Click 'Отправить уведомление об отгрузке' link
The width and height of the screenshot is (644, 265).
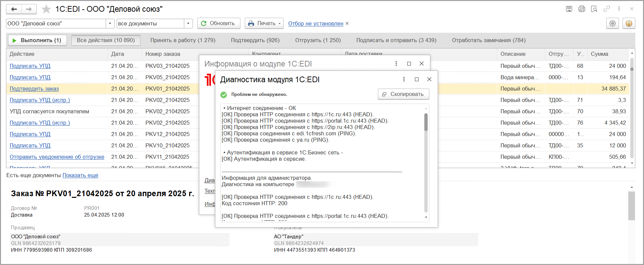(x=57, y=157)
